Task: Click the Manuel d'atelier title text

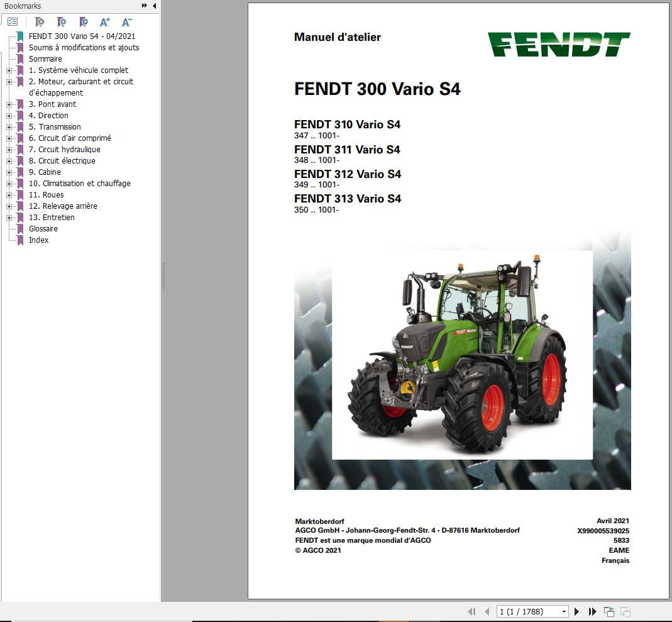Action: (x=338, y=37)
